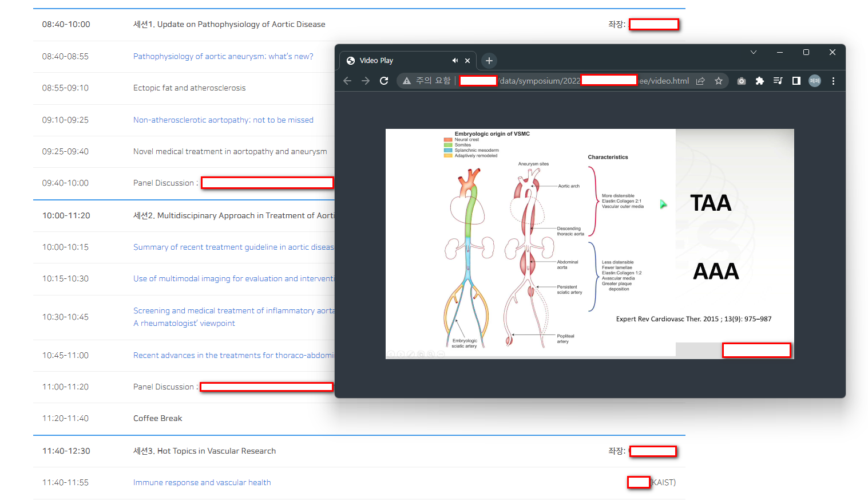Image resolution: width=868 pixels, height=500 pixels.
Task: Click the 10:30-10:45 time cell
Action: 65,317
